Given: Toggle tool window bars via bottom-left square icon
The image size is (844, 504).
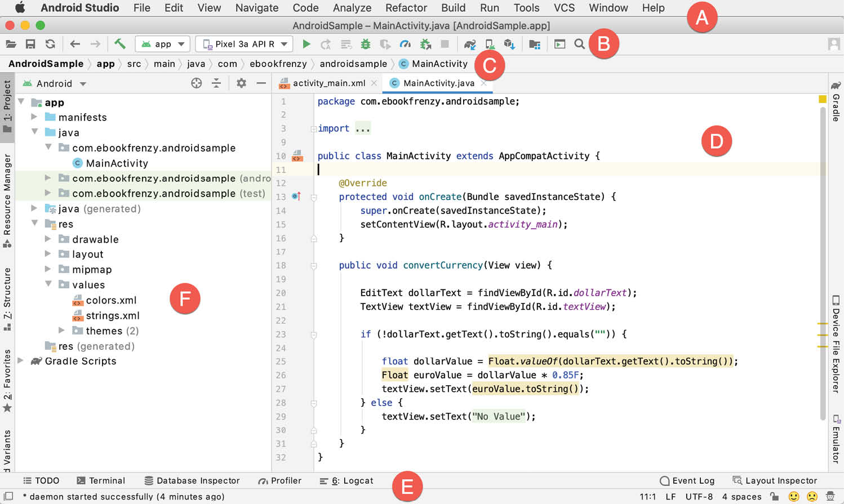Looking at the screenshot, I should [8, 497].
